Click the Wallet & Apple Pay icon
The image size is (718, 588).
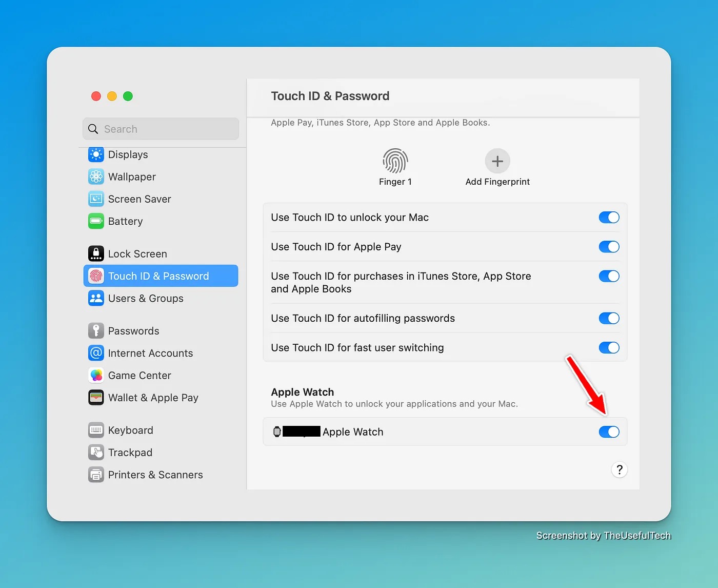(x=96, y=398)
